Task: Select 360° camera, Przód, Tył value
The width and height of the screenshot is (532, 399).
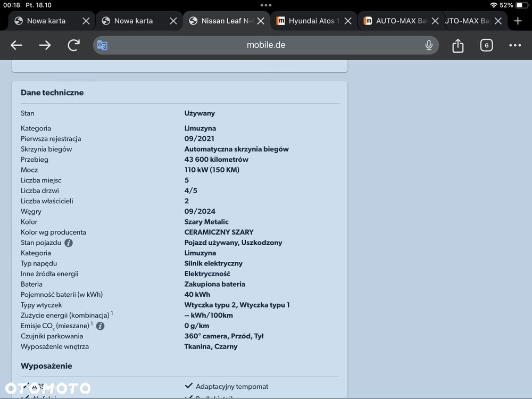Action: [x=224, y=336]
